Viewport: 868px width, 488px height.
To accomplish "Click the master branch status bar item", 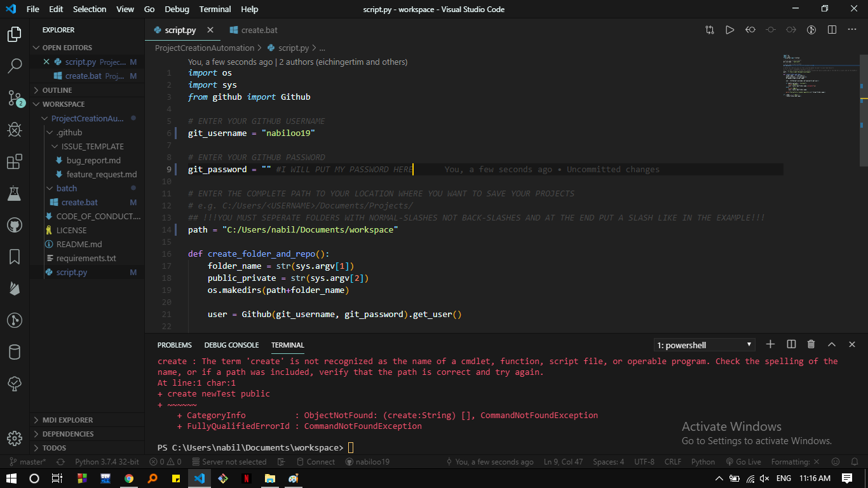I will click(x=27, y=462).
